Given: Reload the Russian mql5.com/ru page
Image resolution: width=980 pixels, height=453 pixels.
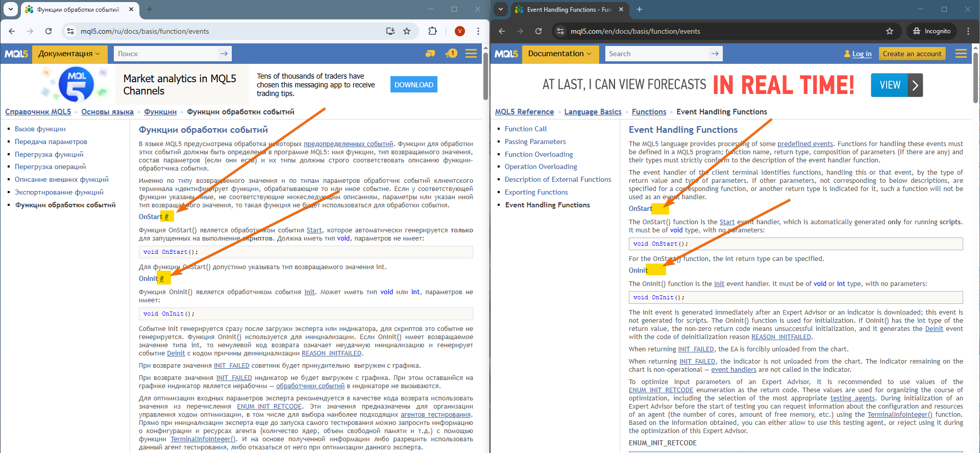Looking at the screenshot, I should 48,31.
